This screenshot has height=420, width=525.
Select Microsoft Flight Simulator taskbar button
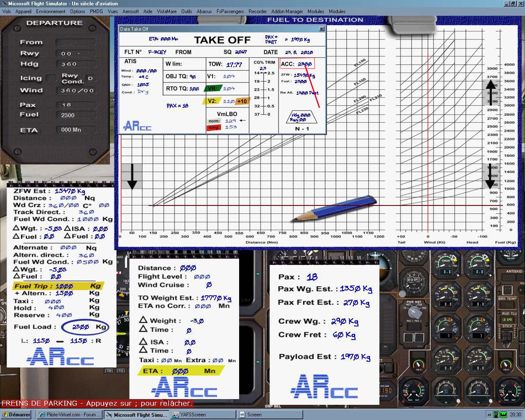tap(137, 415)
